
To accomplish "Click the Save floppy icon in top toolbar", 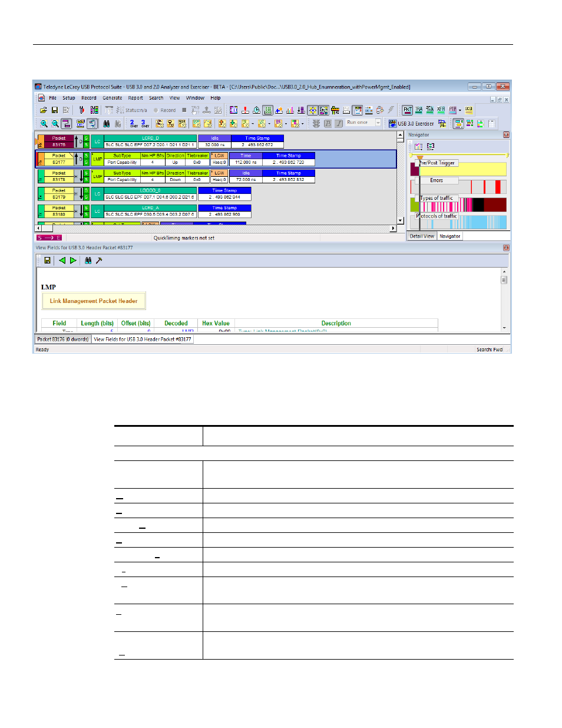I will coord(55,110).
